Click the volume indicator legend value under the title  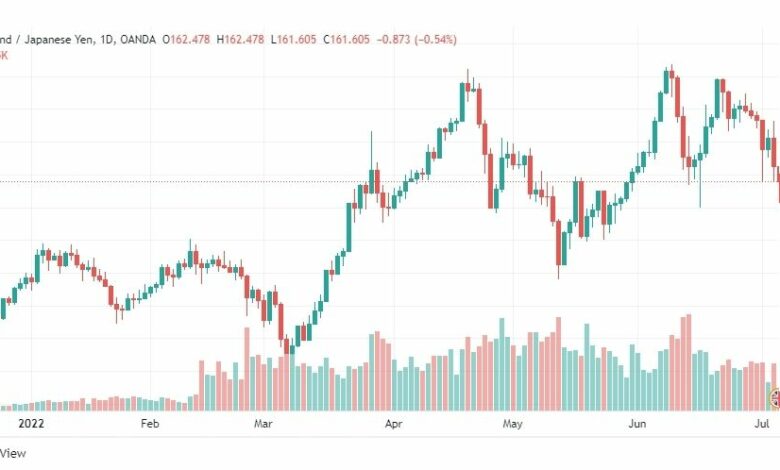(3, 55)
